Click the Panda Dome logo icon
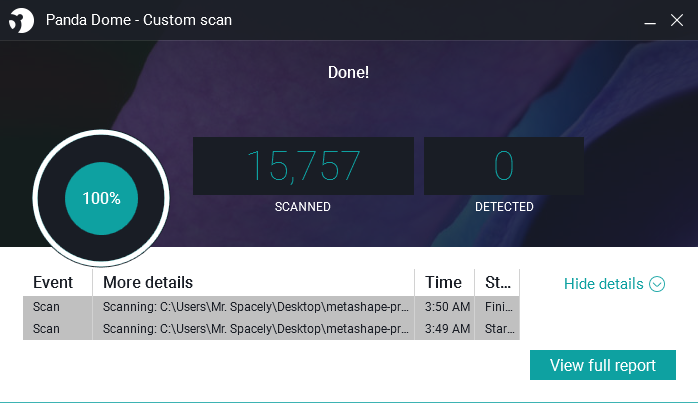698x403 pixels. click(21, 20)
